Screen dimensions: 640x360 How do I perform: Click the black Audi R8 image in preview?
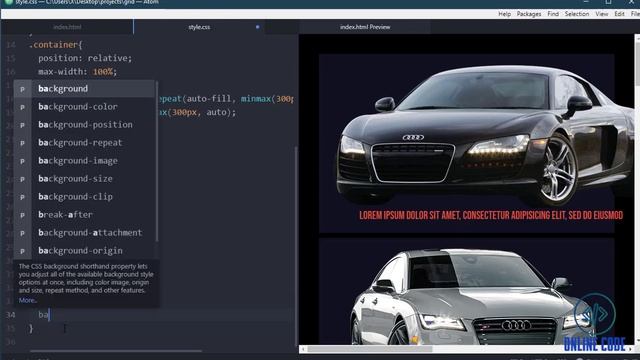[x=486, y=135]
